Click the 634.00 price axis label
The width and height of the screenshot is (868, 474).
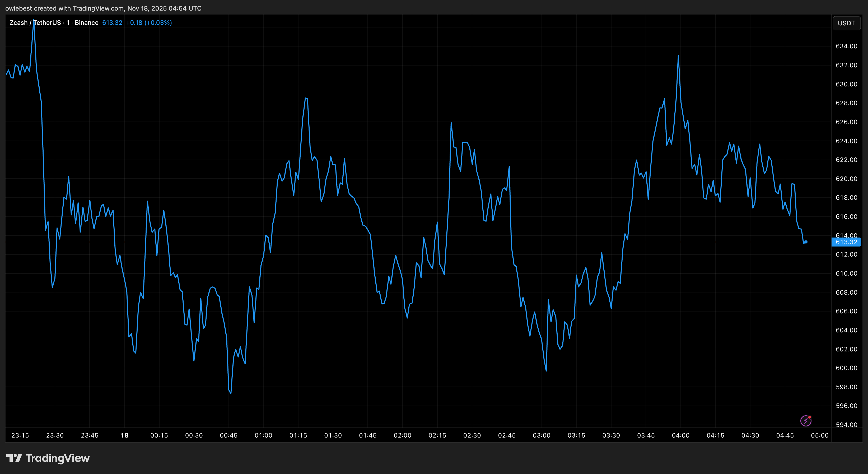[x=846, y=46]
